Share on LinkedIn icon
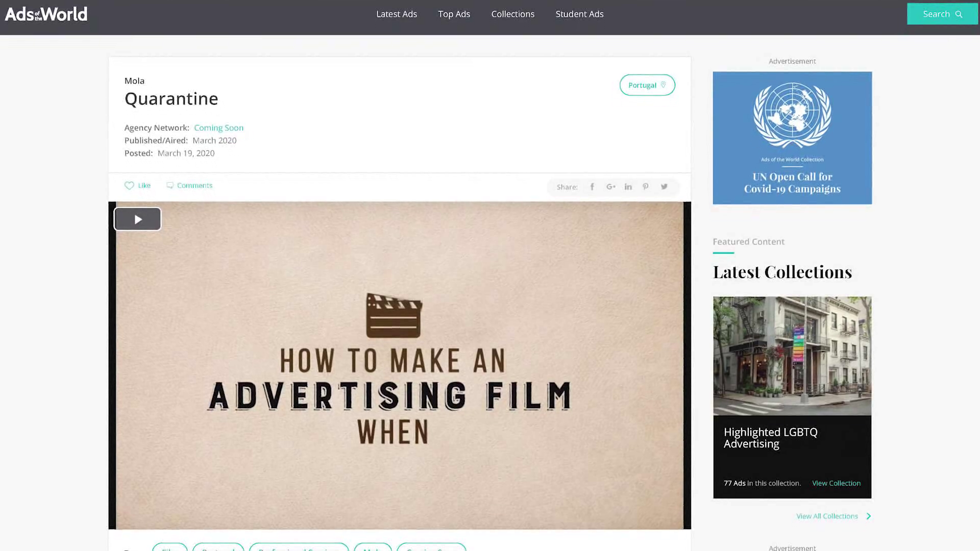The image size is (980, 551). click(628, 187)
